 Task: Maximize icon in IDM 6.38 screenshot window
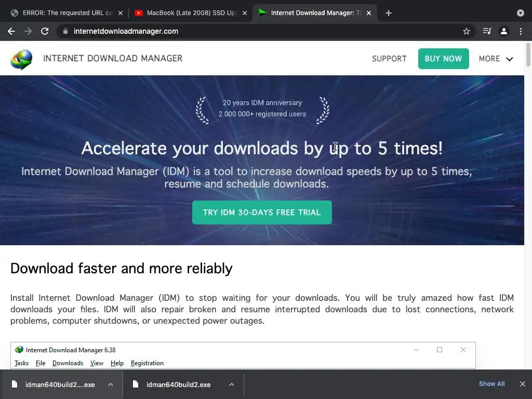point(440,350)
